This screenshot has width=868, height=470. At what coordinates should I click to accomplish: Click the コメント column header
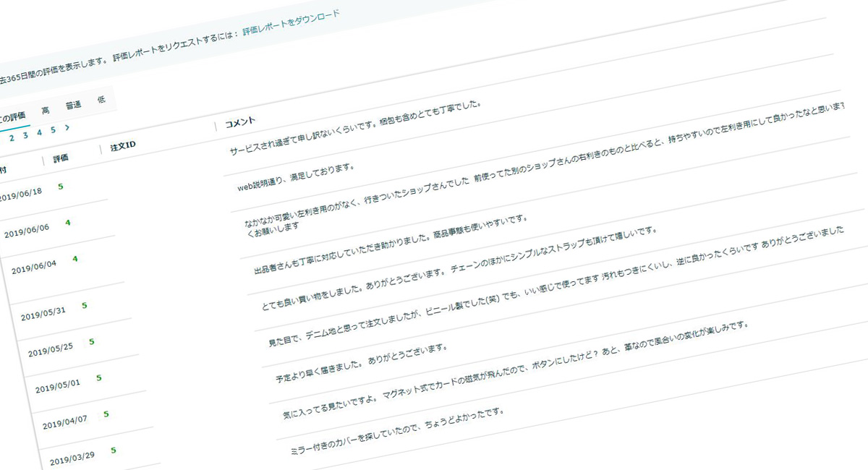click(x=240, y=122)
